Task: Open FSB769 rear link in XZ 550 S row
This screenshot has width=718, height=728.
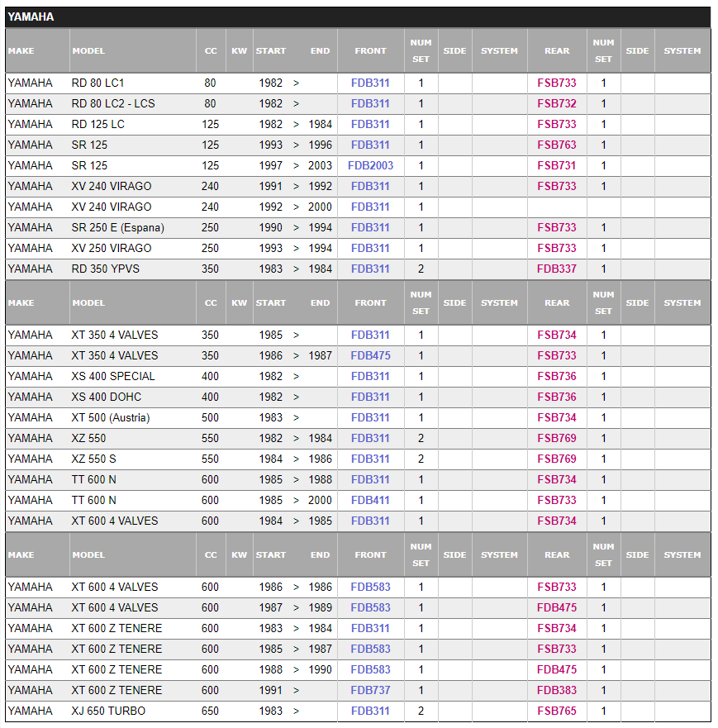Action: tap(557, 459)
